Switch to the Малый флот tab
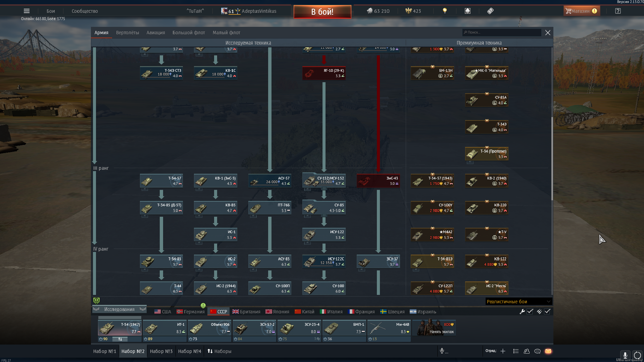644x362 pixels. [x=227, y=33]
